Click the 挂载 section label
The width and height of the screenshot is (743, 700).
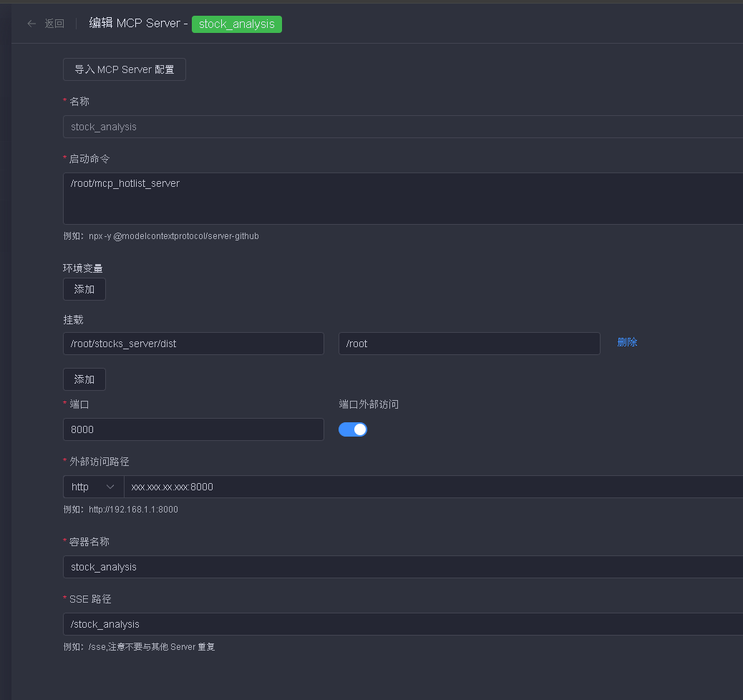[73, 319]
